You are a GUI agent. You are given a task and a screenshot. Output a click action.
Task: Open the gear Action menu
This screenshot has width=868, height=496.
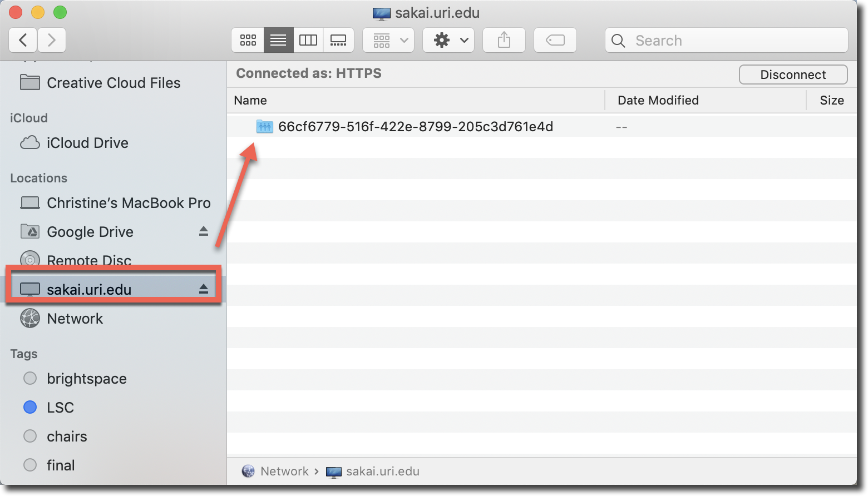(448, 40)
